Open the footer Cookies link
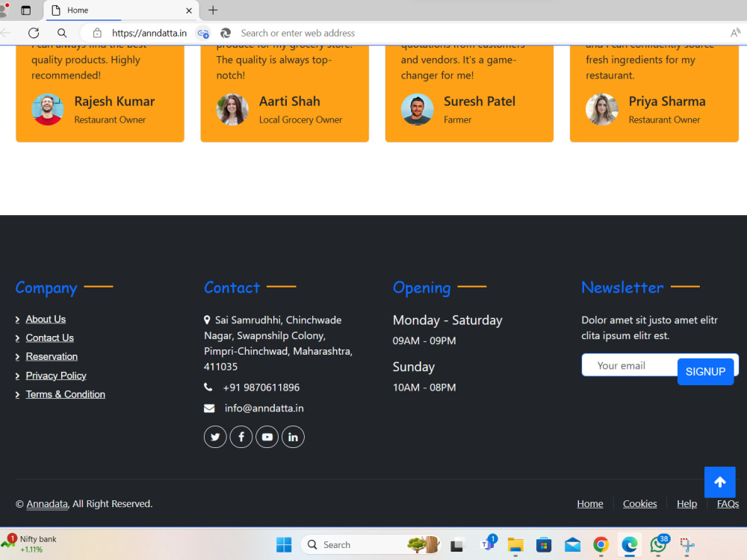This screenshot has height=560, width=747. (x=639, y=503)
